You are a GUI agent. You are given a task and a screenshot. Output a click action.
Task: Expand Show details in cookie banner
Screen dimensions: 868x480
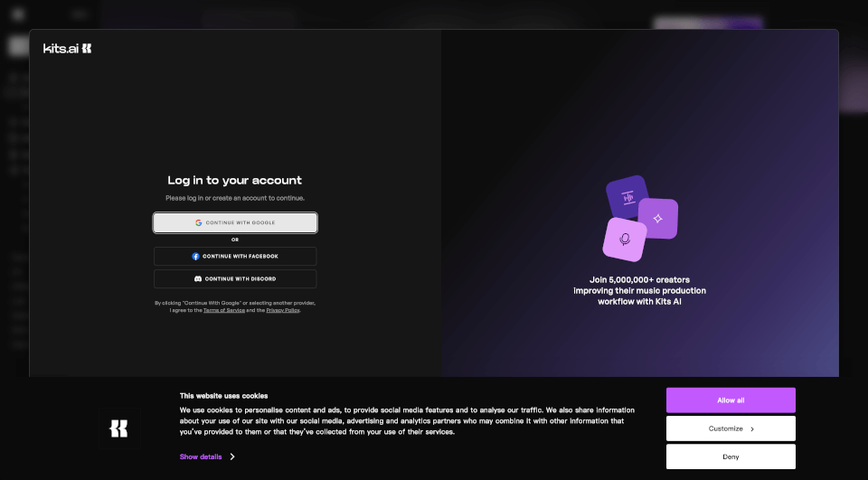(207, 456)
